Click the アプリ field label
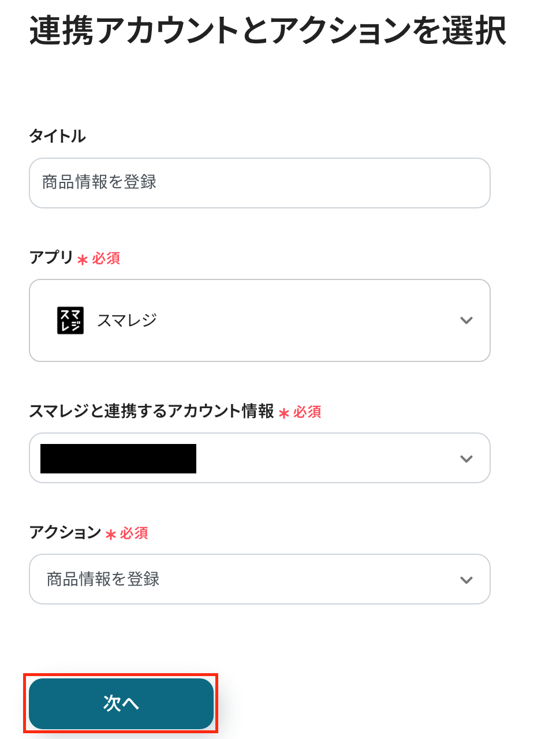This screenshot has height=739, width=560. [x=51, y=257]
